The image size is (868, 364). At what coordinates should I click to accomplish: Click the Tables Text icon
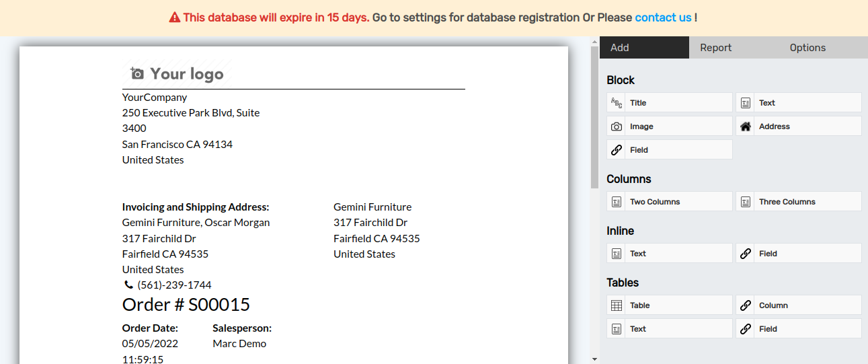coord(617,329)
